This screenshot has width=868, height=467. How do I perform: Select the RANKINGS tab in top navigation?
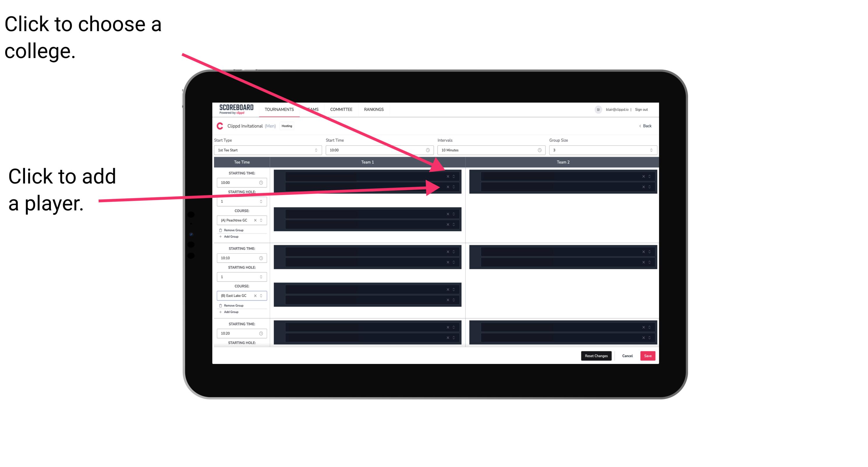[374, 109]
